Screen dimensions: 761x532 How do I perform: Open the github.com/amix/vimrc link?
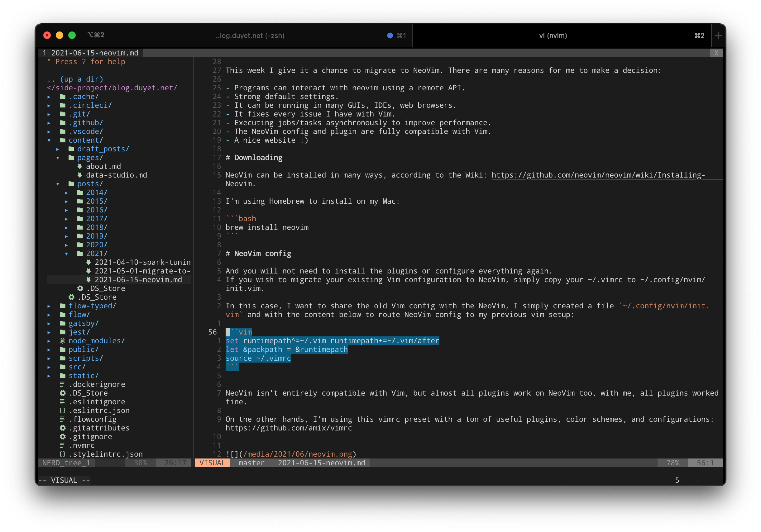pyautogui.click(x=288, y=428)
